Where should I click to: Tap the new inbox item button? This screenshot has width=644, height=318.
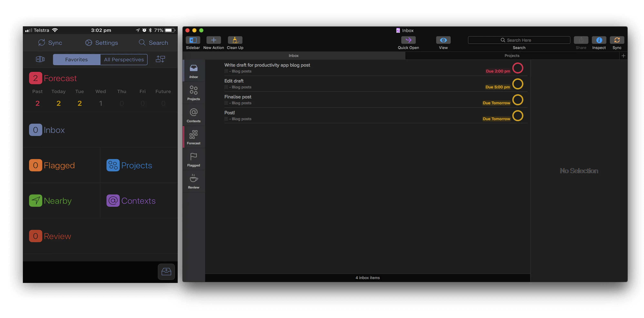pos(166,272)
